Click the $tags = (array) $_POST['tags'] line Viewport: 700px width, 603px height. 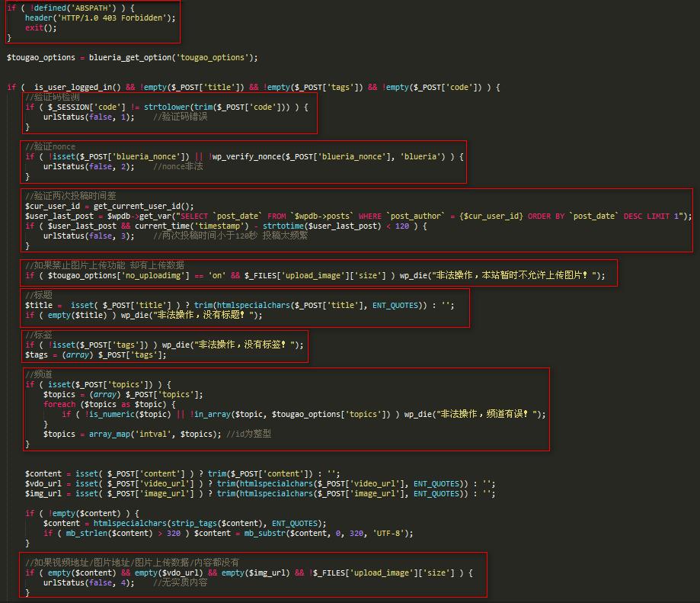(95, 354)
